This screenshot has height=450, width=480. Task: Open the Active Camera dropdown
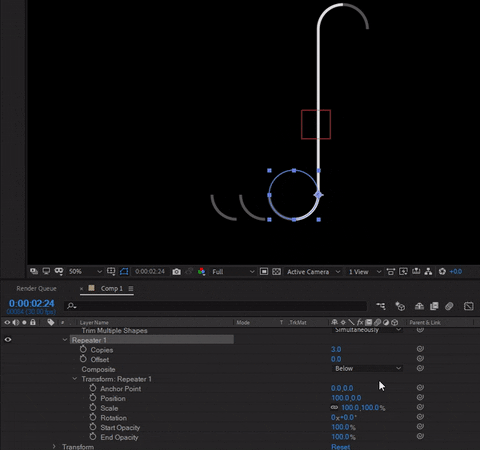click(313, 272)
